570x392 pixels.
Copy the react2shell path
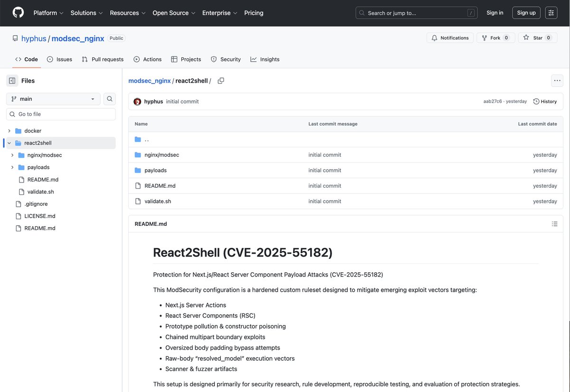pos(220,81)
